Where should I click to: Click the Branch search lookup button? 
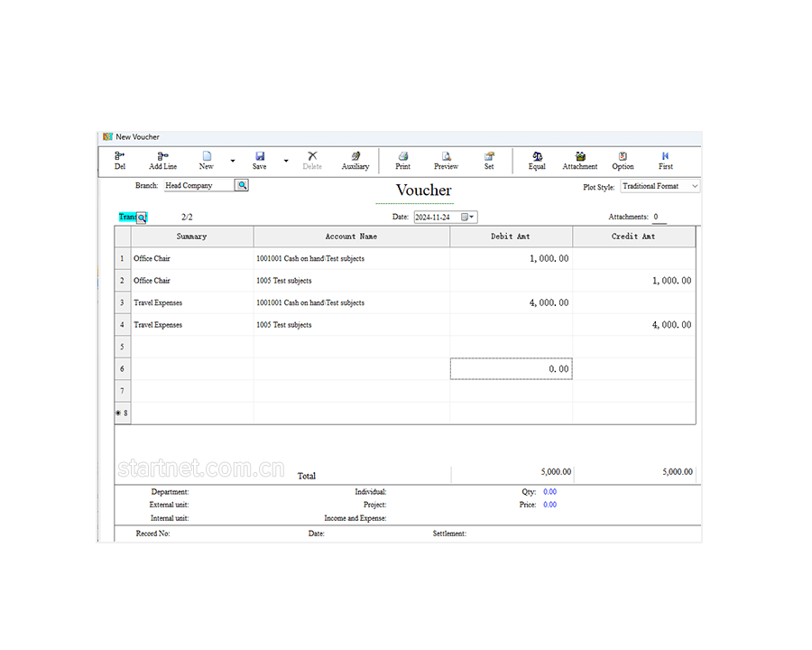pyautogui.click(x=242, y=185)
